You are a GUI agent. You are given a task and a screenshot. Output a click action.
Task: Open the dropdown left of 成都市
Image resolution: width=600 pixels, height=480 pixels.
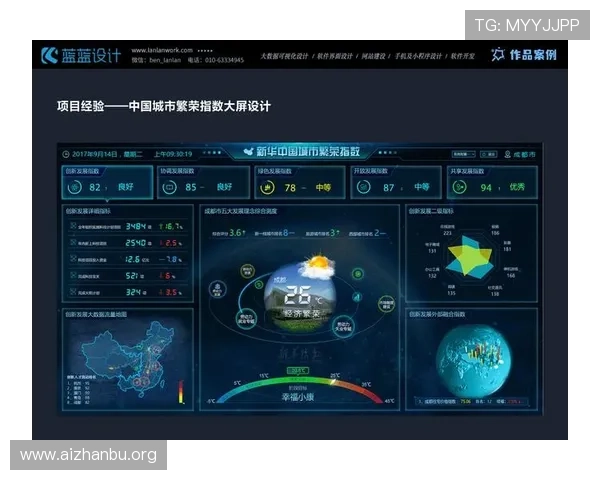coord(463,154)
